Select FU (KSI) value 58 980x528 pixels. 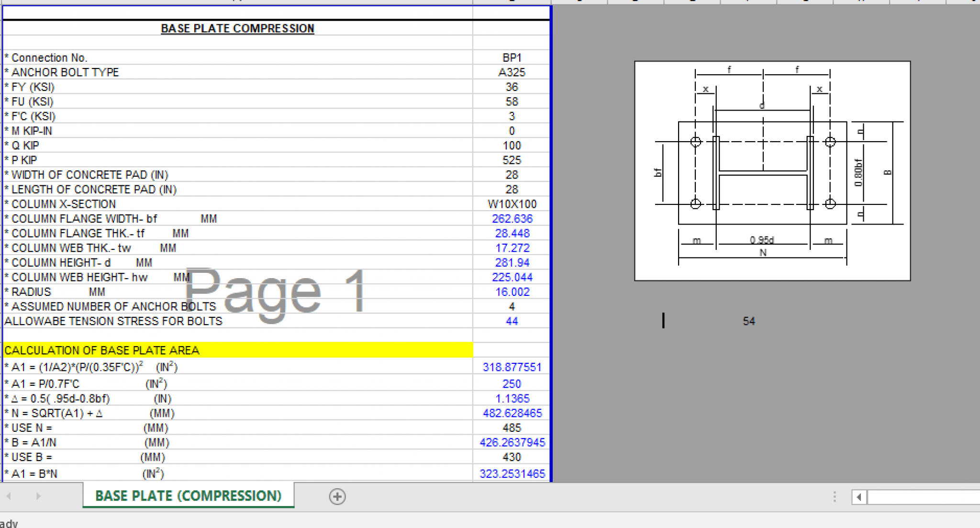point(512,101)
